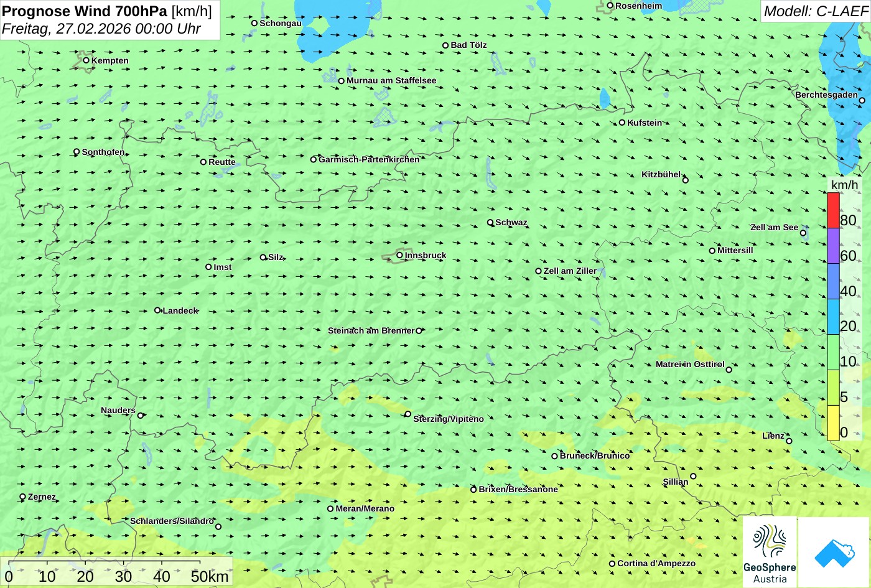Click the green 10 km/h legend swatch
Image resolution: width=871 pixels, height=588 pixels.
(833, 352)
